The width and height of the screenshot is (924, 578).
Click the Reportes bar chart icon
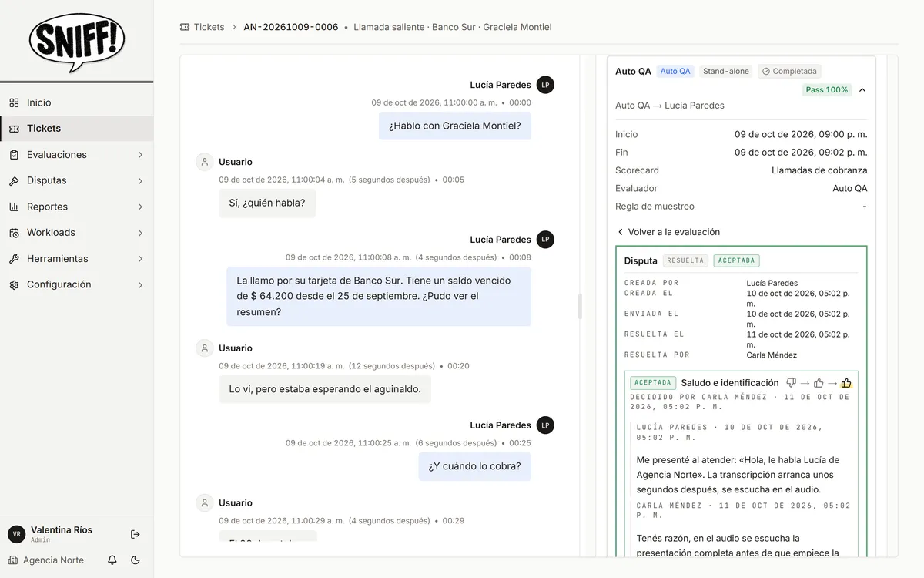14,207
